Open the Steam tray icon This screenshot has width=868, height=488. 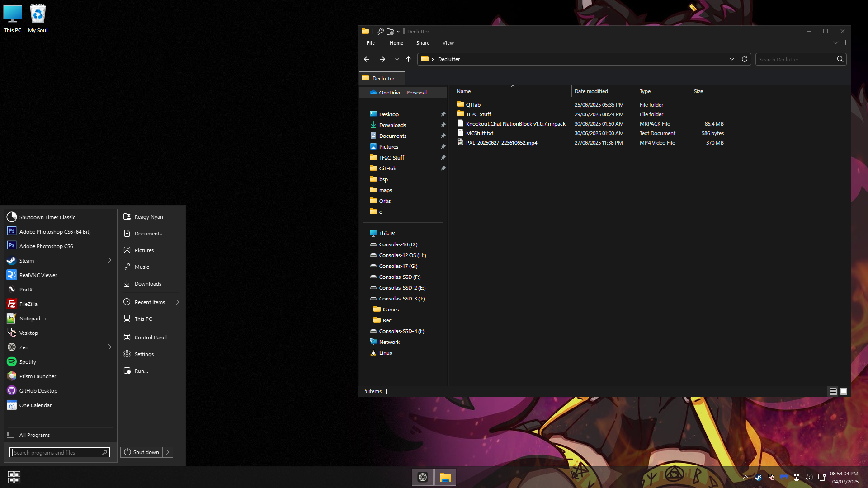click(758, 477)
